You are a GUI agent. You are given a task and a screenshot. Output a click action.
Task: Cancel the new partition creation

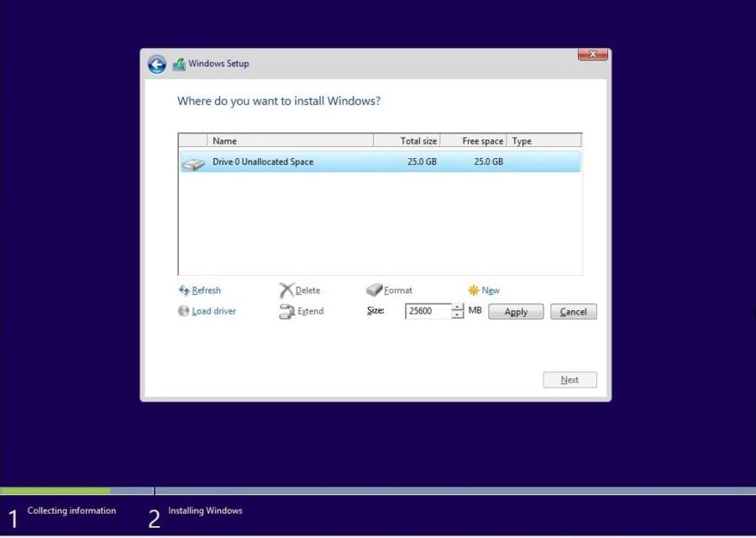click(x=573, y=312)
